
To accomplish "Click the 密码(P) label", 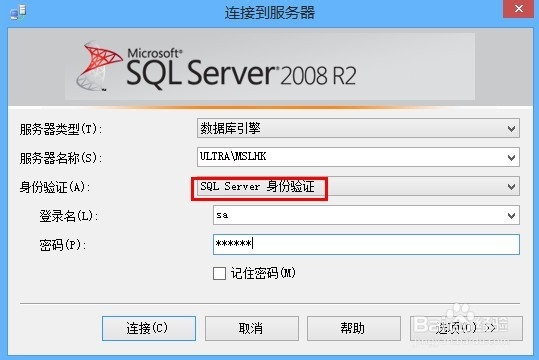I will pyautogui.click(x=62, y=245).
